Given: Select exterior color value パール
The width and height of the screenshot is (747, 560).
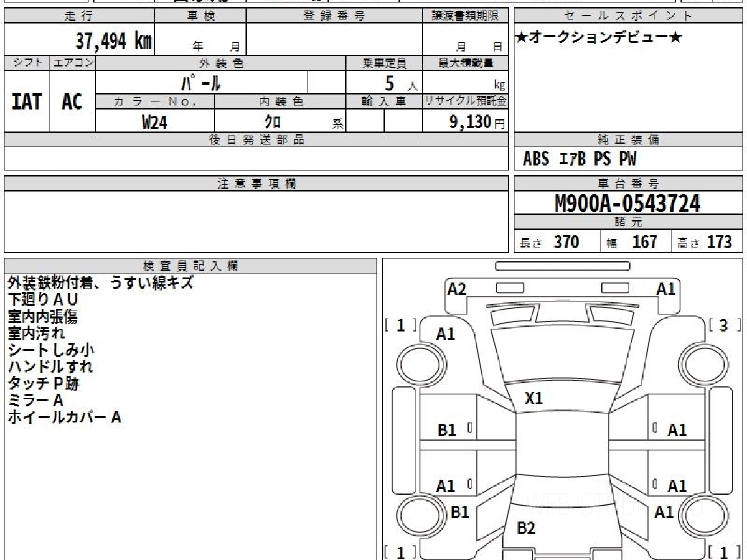Looking at the screenshot, I should (x=201, y=82).
